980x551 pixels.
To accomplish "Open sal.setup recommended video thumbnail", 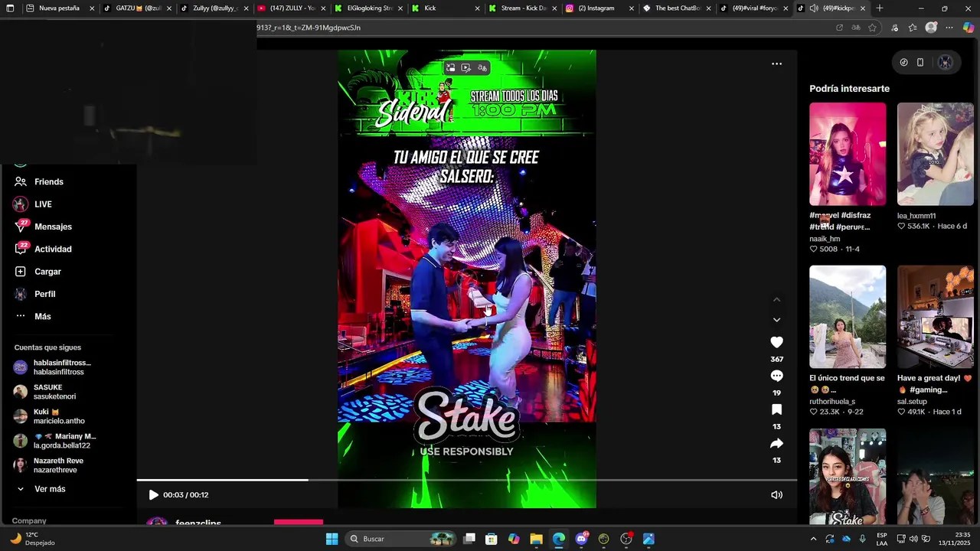I will 935,317.
